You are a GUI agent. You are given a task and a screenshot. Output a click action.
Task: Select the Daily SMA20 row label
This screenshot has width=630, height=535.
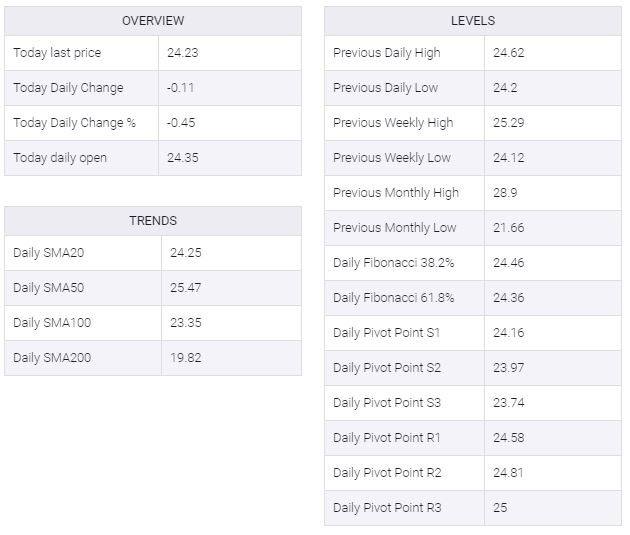49,253
